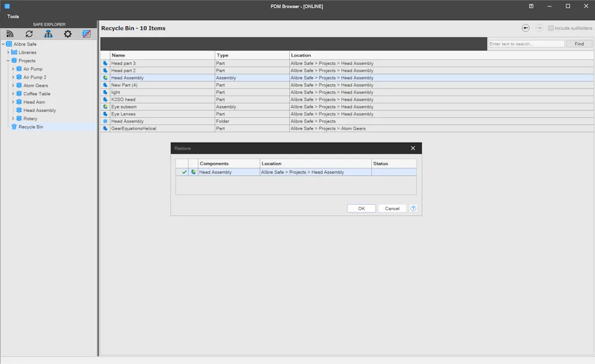The height and width of the screenshot is (364, 595).
Task: Select Head Asm in the project tree
Action: click(x=34, y=102)
